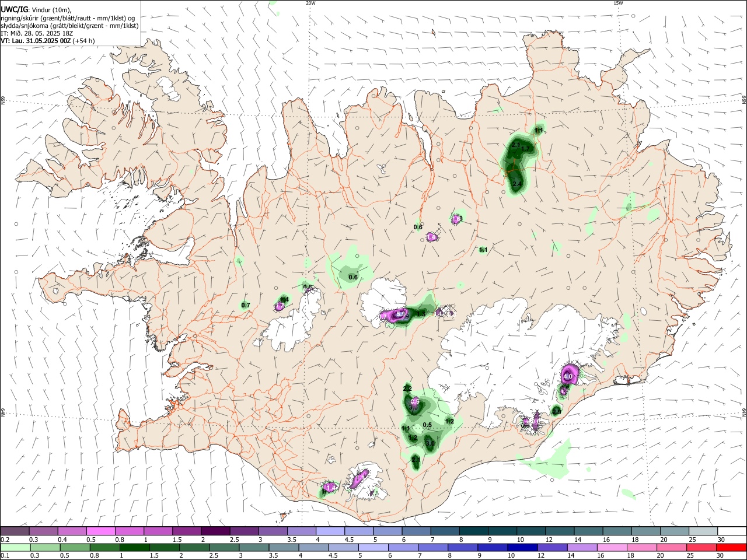Click the 'IT: Mið. 28. 05. 2025 18Z' line

tap(36, 33)
